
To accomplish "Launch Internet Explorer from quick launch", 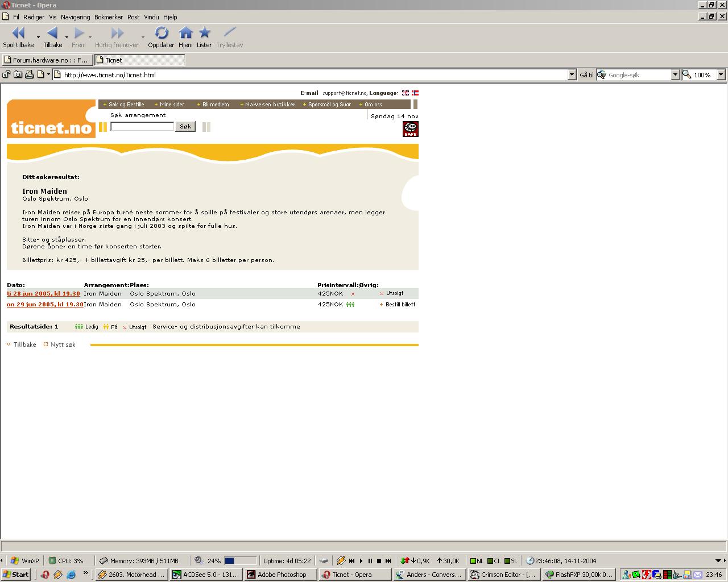I will [x=71, y=575].
